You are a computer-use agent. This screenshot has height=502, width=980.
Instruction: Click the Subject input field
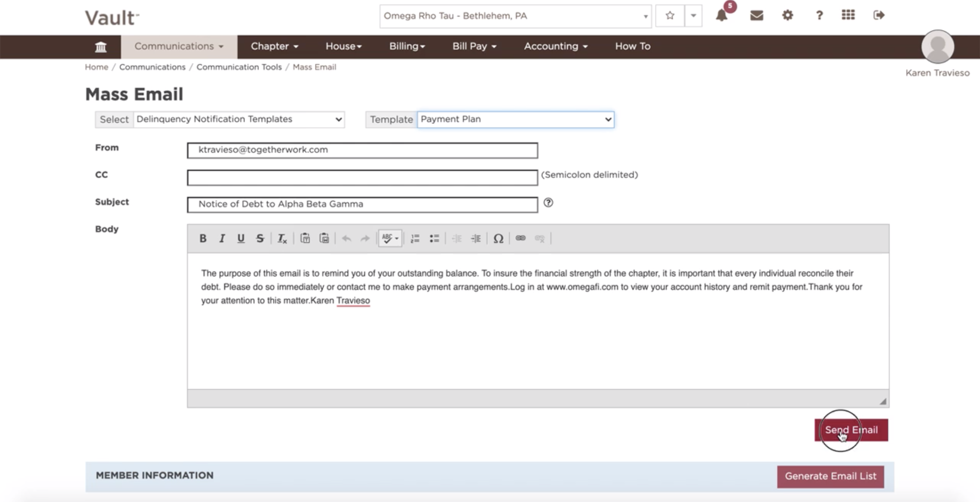pos(362,204)
